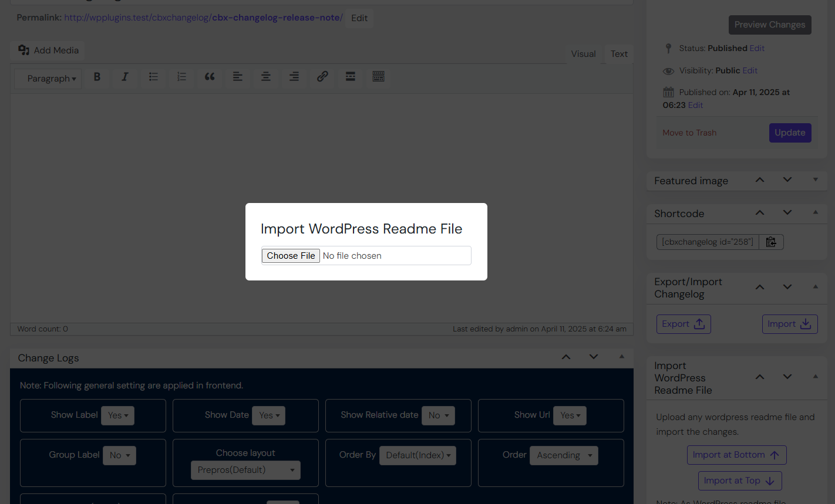Align text left

tap(238, 77)
